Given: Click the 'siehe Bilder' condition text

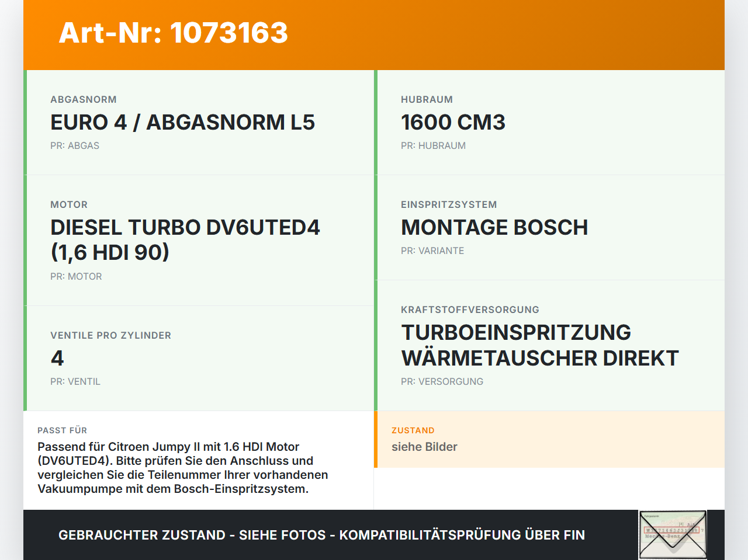Looking at the screenshot, I should pyautogui.click(x=424, y=447).
